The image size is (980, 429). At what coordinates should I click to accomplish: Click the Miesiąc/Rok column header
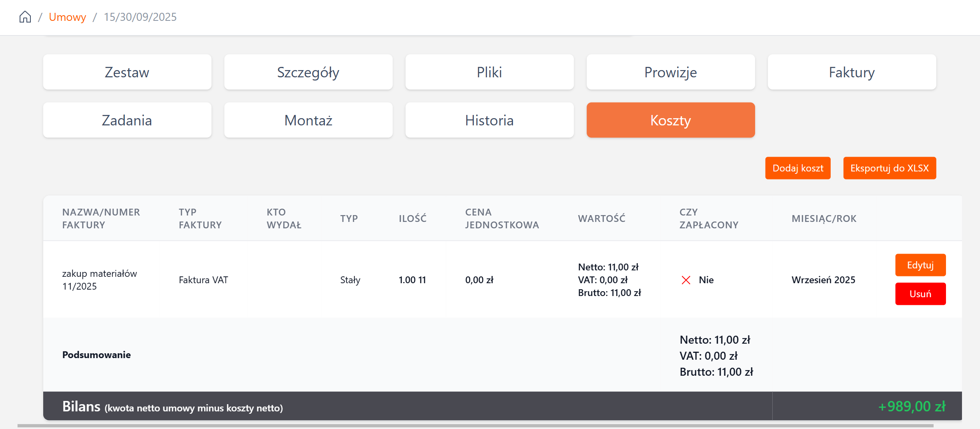click(x=824, y=218)
